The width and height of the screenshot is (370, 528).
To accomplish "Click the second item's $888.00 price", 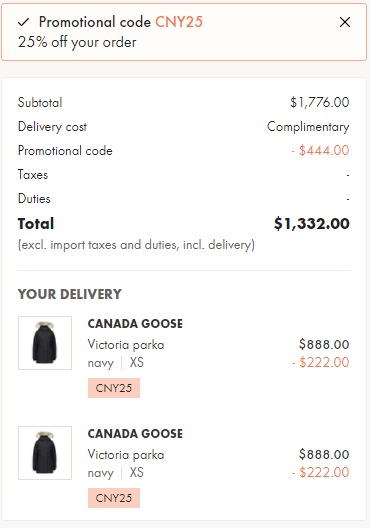I will pyautogui.click(x=324, y=455).
